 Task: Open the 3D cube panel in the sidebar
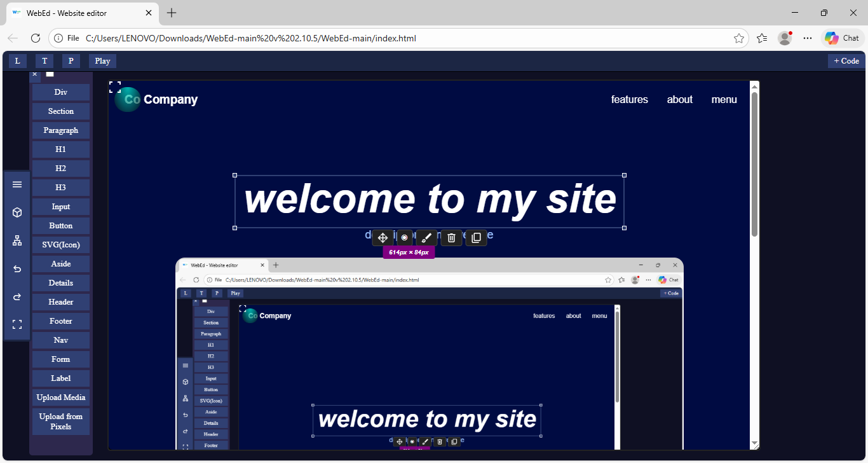[17, 212]
